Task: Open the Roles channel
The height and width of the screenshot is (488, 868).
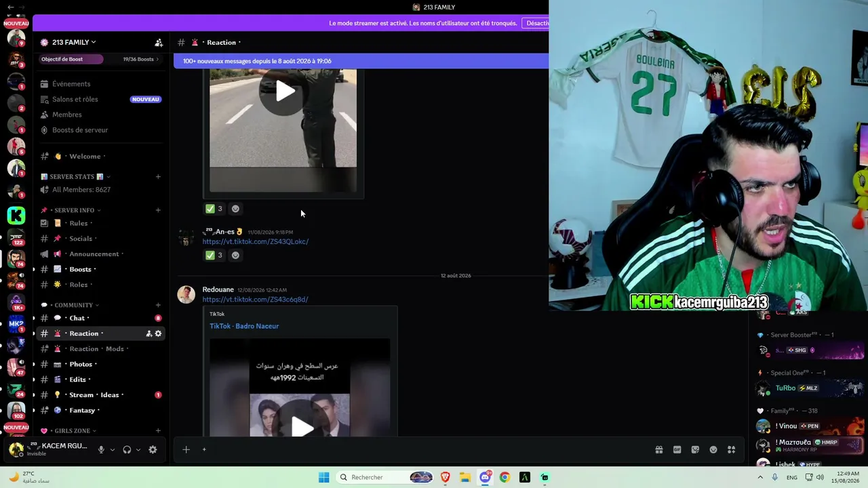Action: 79,285
